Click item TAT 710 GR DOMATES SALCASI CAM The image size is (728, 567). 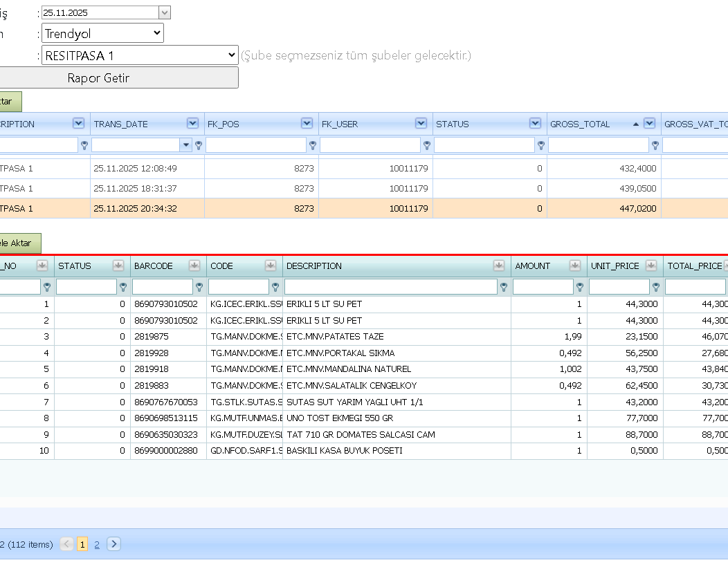point(361,435)
